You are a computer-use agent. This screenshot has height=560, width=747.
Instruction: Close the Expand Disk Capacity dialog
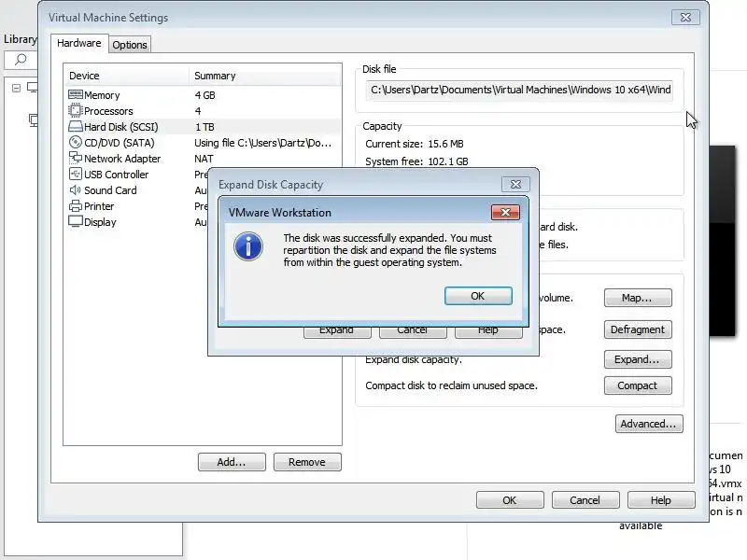tap(515, 184)
